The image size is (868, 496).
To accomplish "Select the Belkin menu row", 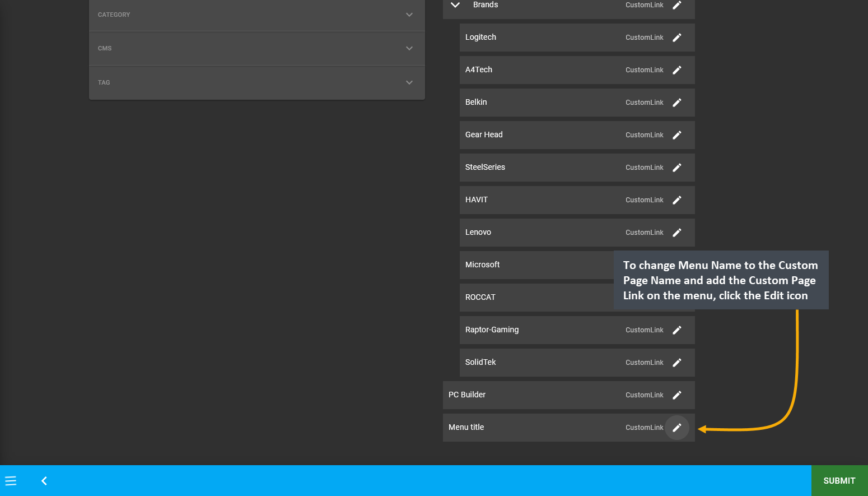I will pos(577,103).
